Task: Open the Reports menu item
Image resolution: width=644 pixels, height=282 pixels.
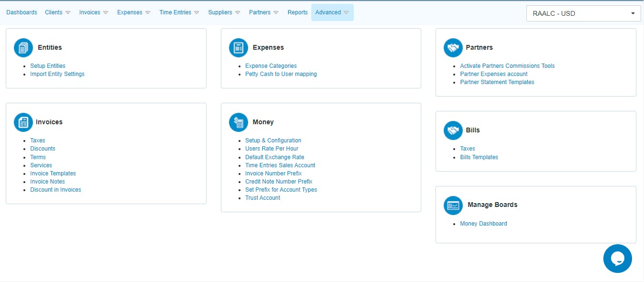Action: (x=297, y=12)
